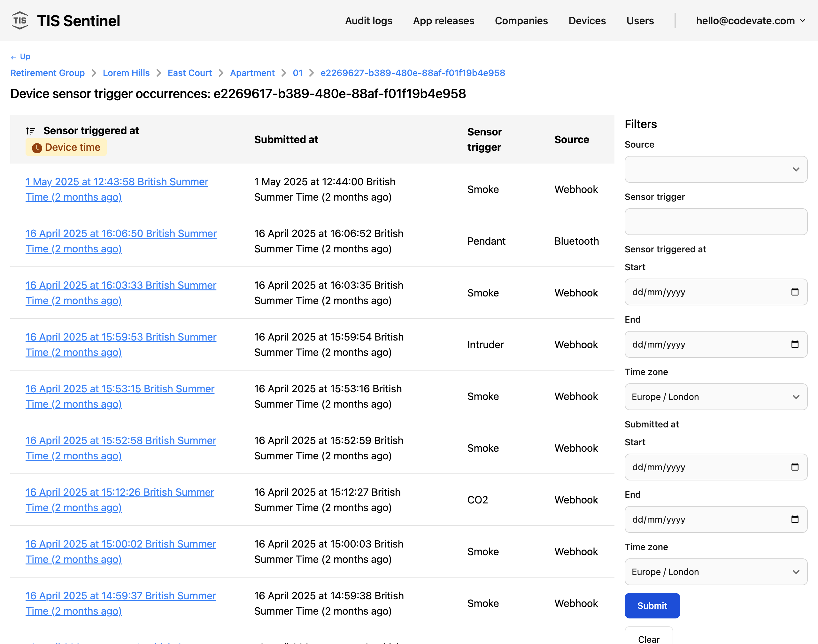818x644 pixels.
Task: Click the Bluetooth source cell
Action: click(576, 241)
